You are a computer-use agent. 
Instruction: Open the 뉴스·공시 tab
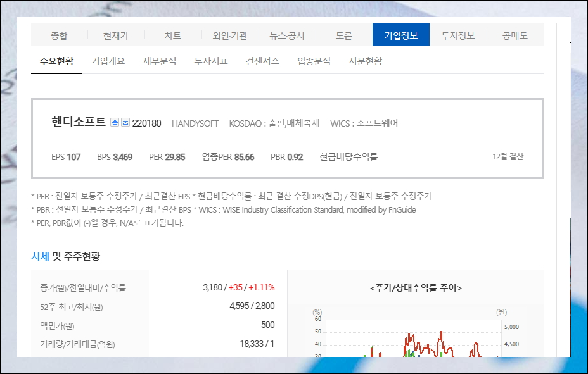tap(287, 35)
